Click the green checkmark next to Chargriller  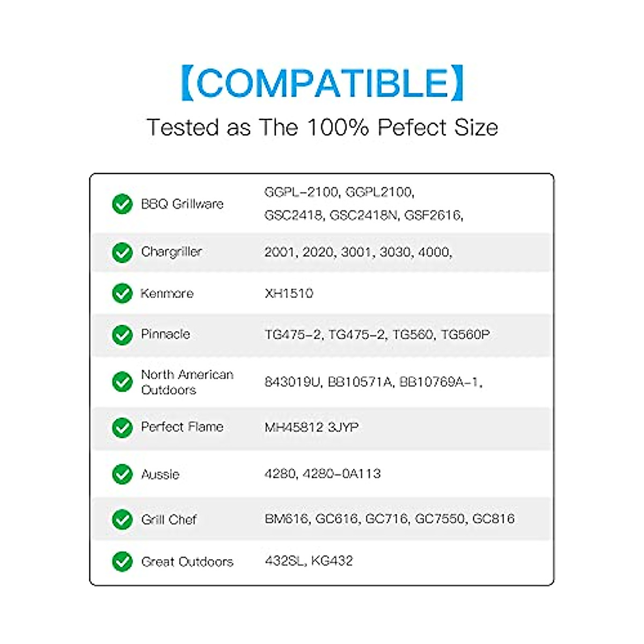coord(122,252)
